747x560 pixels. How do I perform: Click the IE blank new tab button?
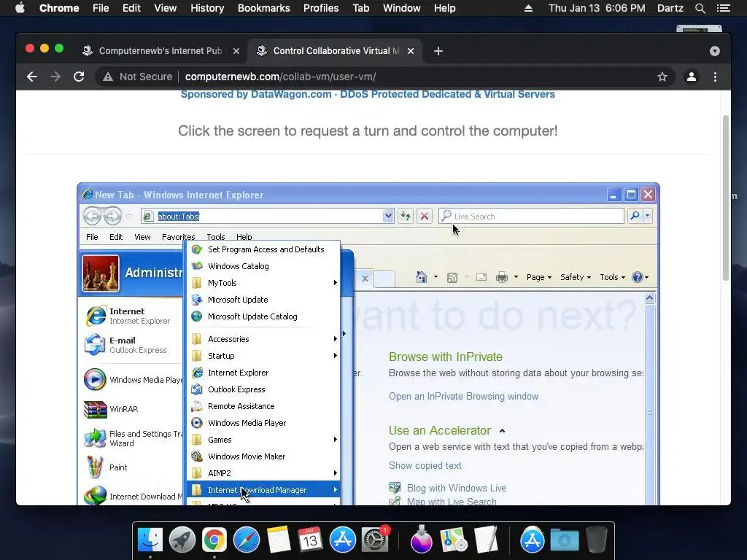[x=384, y=278]
